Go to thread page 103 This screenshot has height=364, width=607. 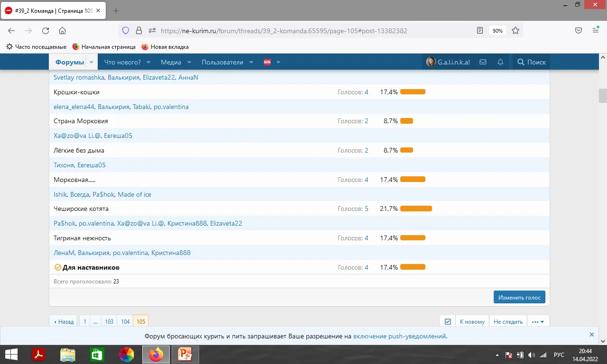coord(109,321)
